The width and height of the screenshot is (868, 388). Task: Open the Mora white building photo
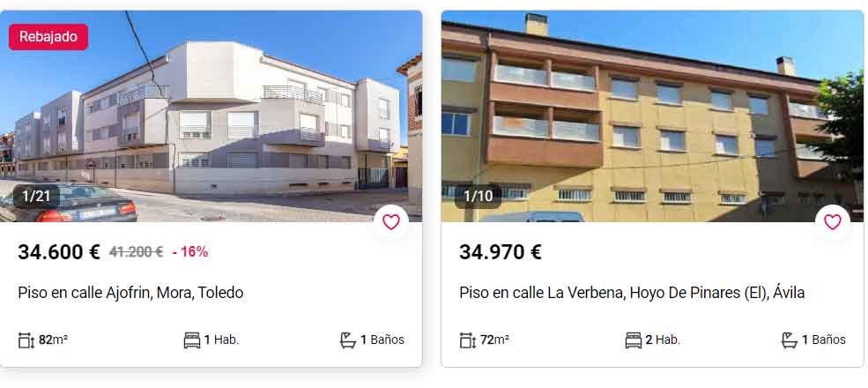(x=211, y=116)
